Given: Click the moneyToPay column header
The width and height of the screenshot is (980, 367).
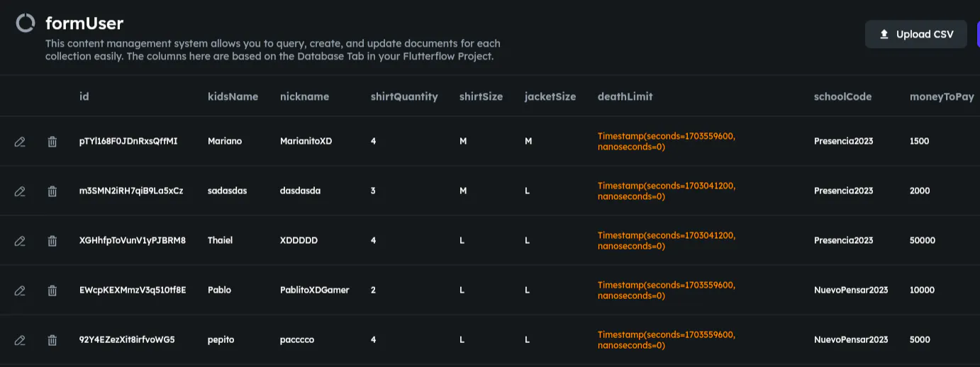Looking at the screenshot, I should click(x=942, y=96).
